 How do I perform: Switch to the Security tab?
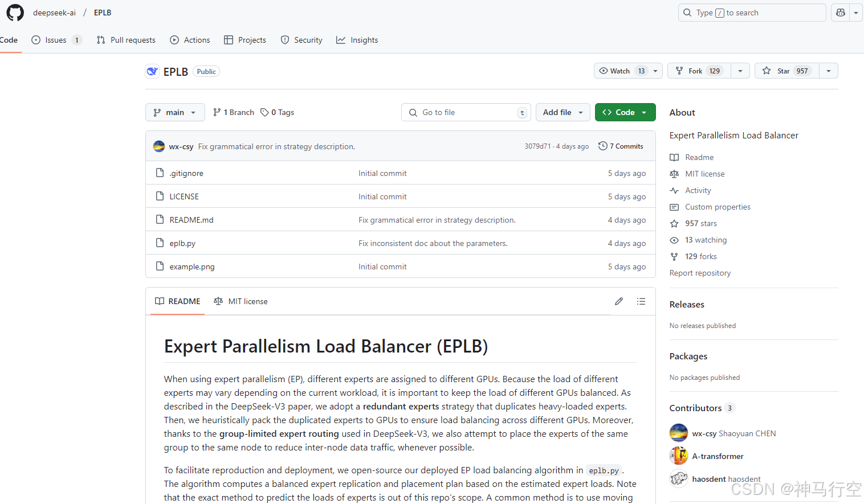pos(301,40)
